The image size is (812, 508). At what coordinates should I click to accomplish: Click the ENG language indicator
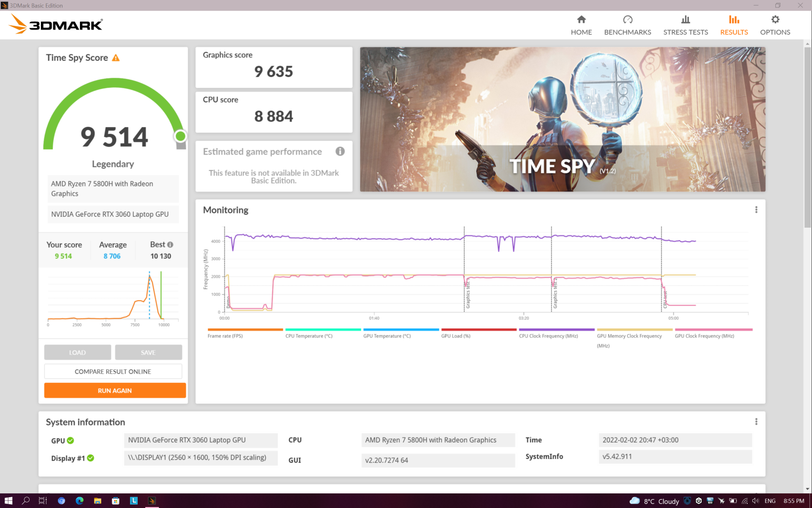tap(770, 501)
